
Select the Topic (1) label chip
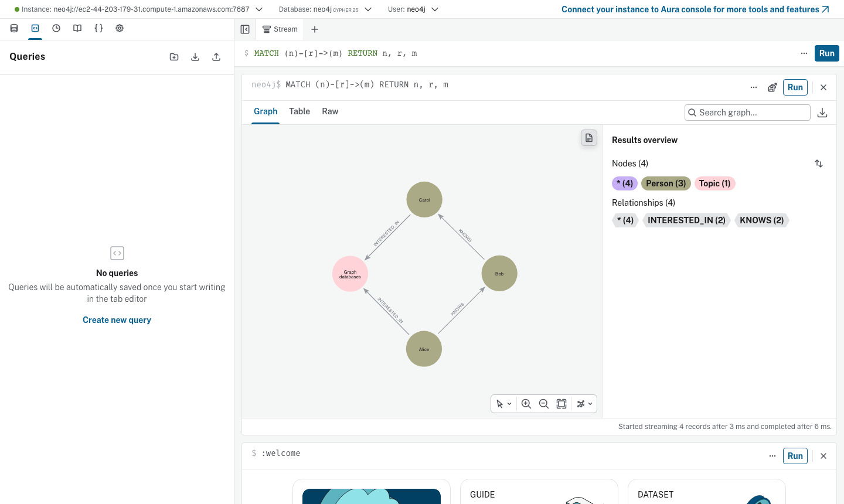pyautogui.click(x=714, y=183)
